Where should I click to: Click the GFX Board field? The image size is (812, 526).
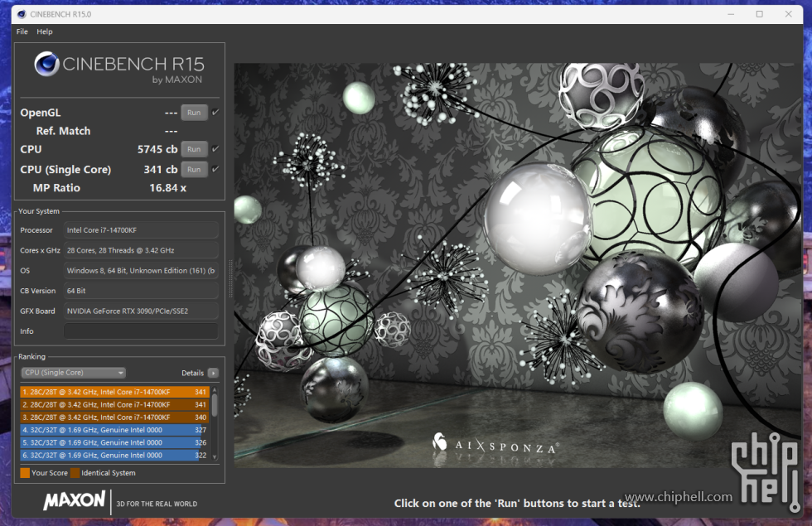point(141,311)
